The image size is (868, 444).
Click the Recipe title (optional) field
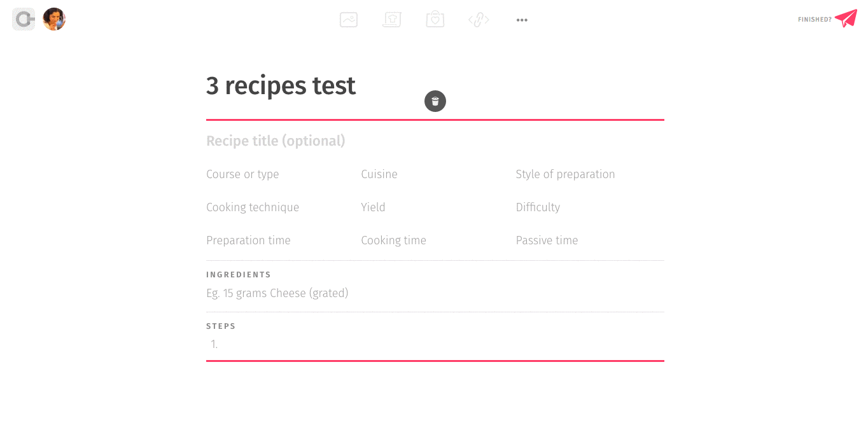[x=276, y=141]
